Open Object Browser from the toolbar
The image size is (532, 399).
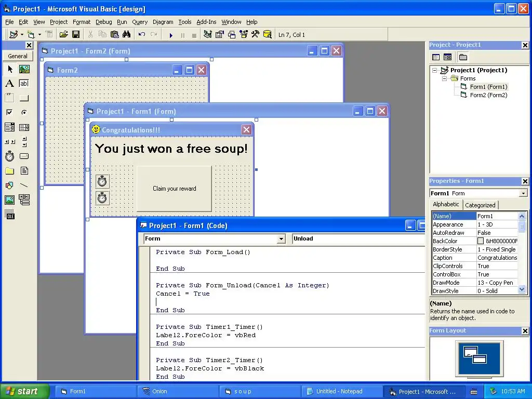coord(244,35)
